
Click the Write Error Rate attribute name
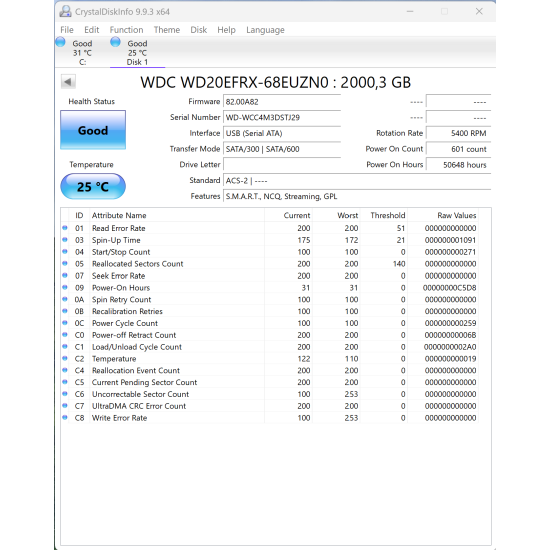(x=119, y=418)
